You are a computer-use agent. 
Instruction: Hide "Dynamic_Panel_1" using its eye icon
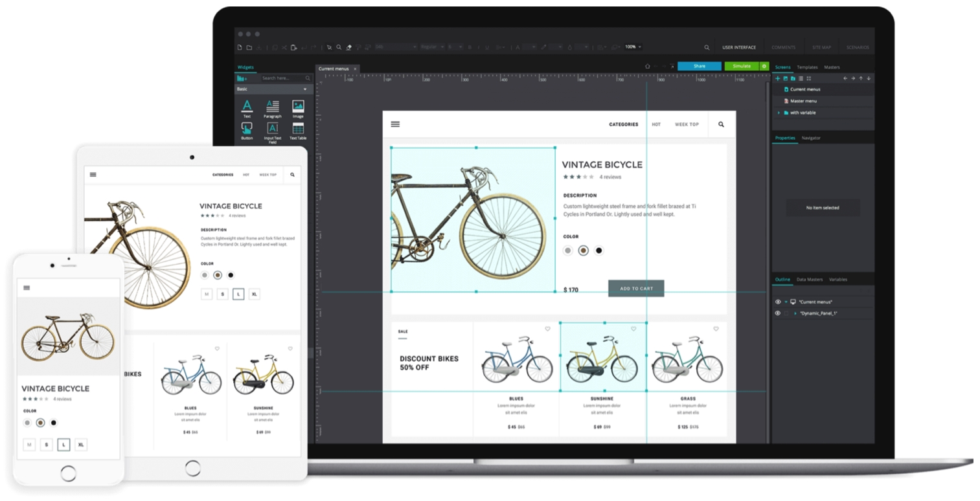click(778, 313)
